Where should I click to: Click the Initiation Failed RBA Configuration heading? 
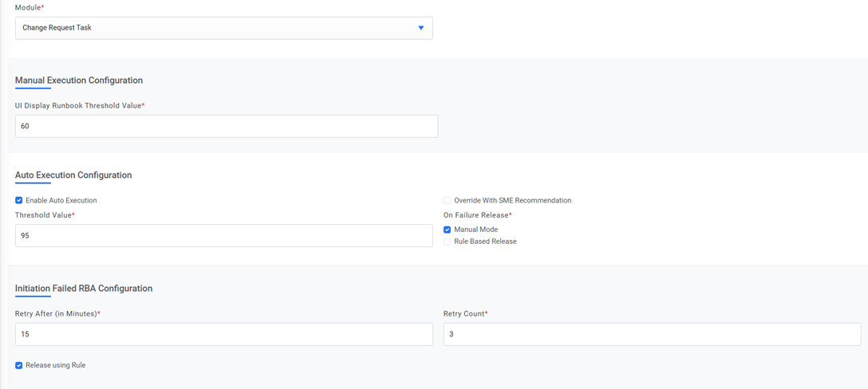[x=84, y=289]
